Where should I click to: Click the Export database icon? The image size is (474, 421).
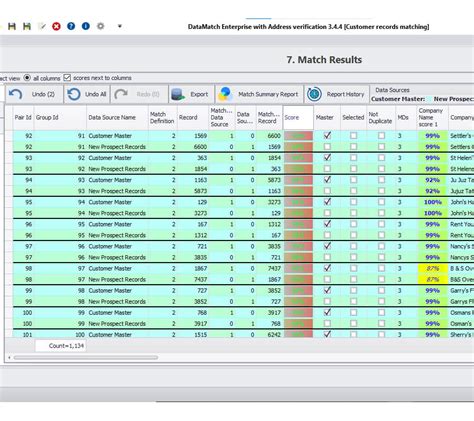pyautogui.click(x=178, y=94)
